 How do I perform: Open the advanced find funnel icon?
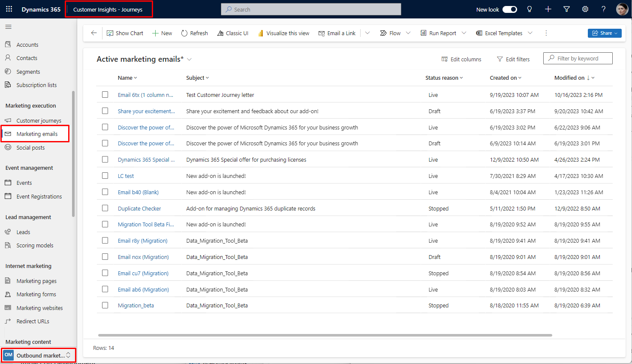click(x=566, y=9)
